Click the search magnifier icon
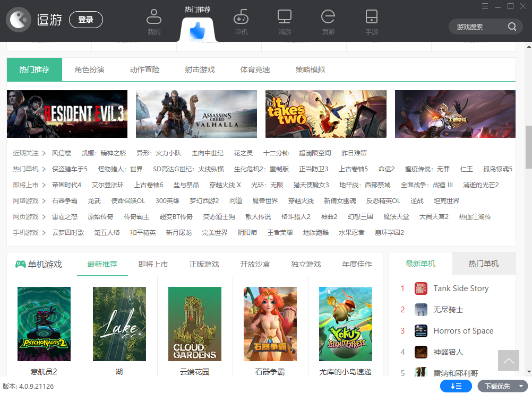The height and width of the screenshot is (394, 532). click(x=512, y=27)
